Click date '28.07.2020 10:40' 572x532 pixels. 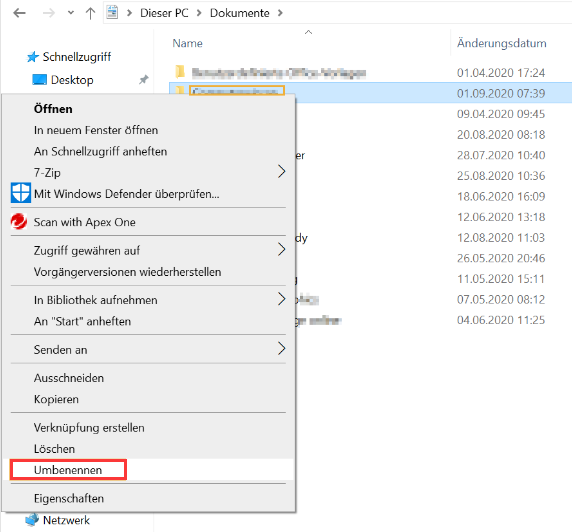click(x=501, y=155)
